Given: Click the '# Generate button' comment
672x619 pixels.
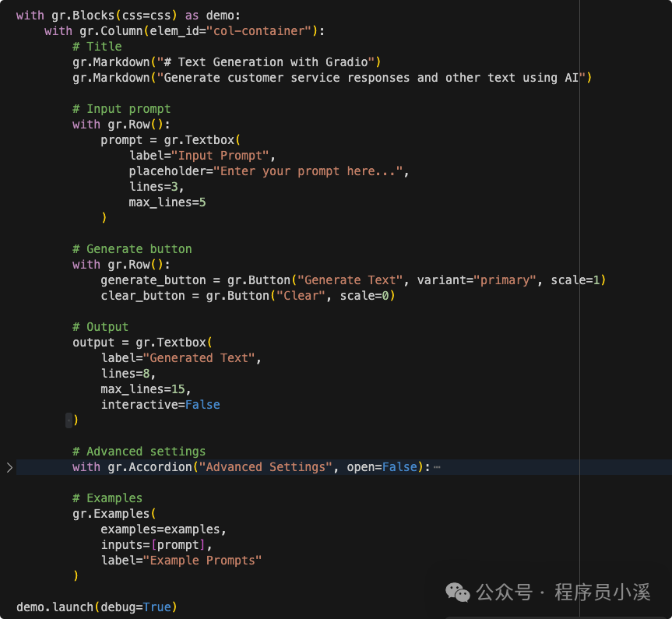Looking at the screenshot, I should click(x=132, y=249).
